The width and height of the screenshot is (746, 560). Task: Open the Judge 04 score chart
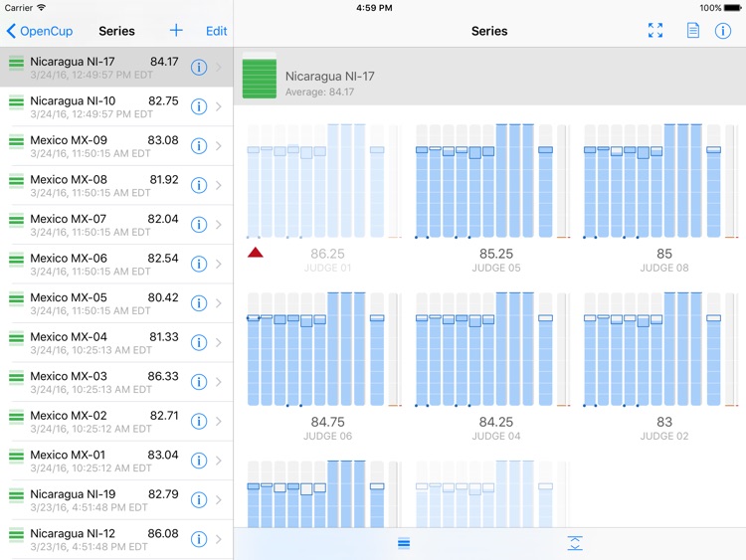pyautogui.click(x=493, y=349)
